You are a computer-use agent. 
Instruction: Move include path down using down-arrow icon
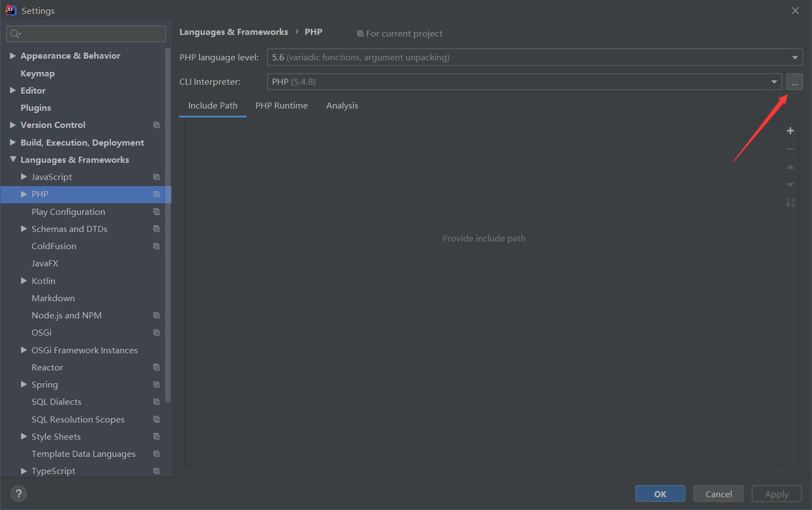(x=790, y=184)
